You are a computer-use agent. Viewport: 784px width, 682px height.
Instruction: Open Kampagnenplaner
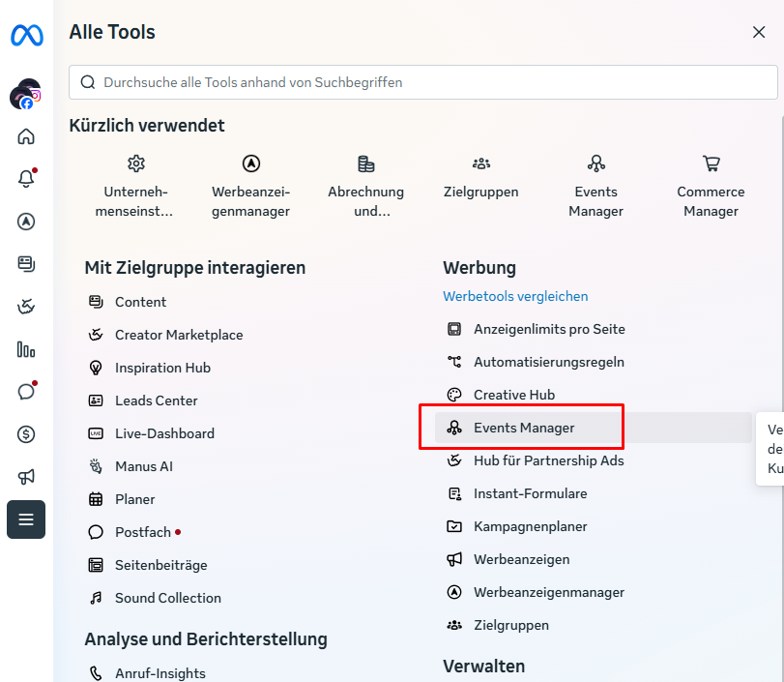point(517,526)
